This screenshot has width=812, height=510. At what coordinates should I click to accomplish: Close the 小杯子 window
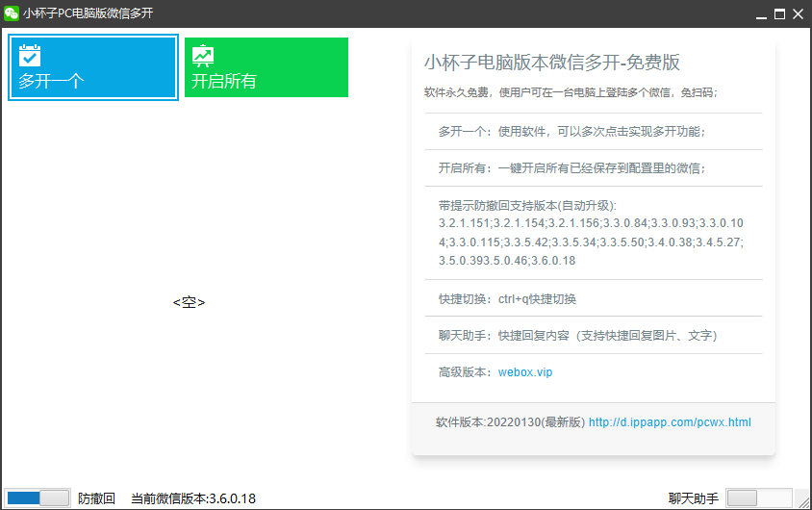[x=798, y=14]
